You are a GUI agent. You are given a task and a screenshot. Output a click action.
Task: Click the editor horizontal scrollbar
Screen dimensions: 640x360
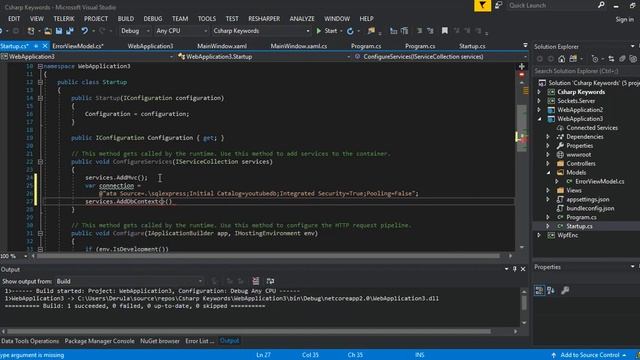268,256
